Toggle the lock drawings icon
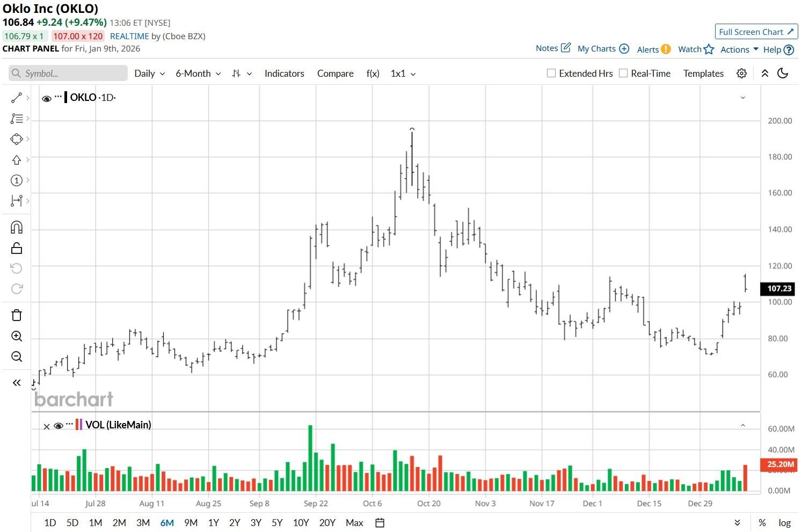Screen dimensions: 809x532 pyautogui.click(x=17, y=248)
